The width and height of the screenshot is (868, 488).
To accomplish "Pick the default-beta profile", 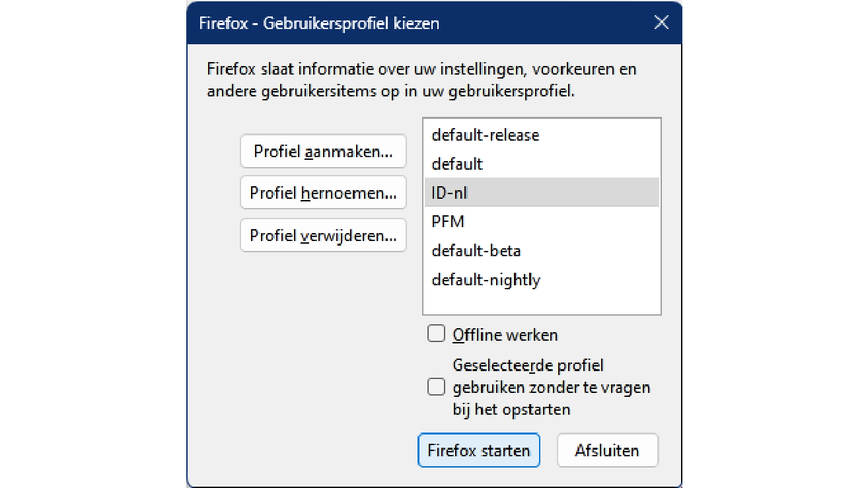I will click(476, 251).
